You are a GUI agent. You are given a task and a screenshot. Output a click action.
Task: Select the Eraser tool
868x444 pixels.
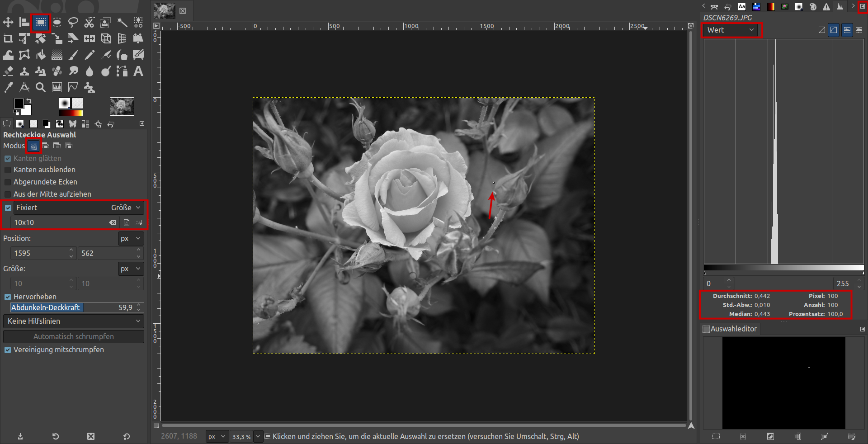[x=8, y=71]
